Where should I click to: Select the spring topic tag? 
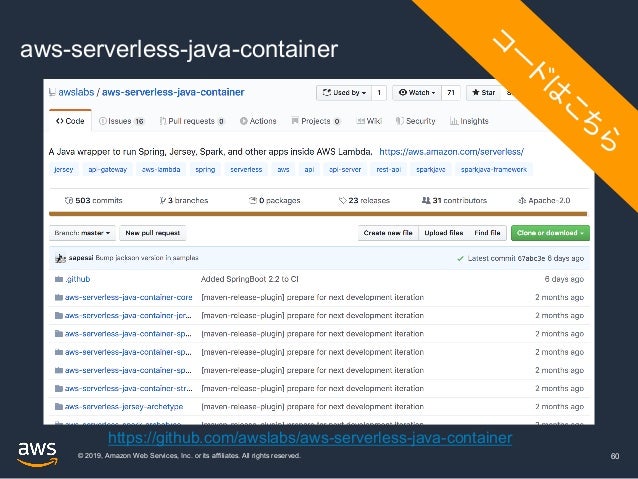[205, 169]
